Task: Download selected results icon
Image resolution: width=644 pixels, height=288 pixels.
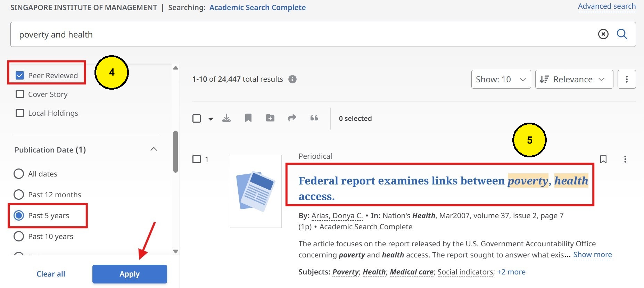Action: (x=226, y=118)
